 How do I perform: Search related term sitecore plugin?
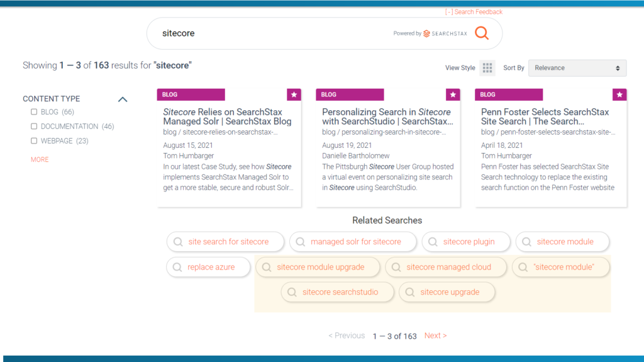point(466,242)
